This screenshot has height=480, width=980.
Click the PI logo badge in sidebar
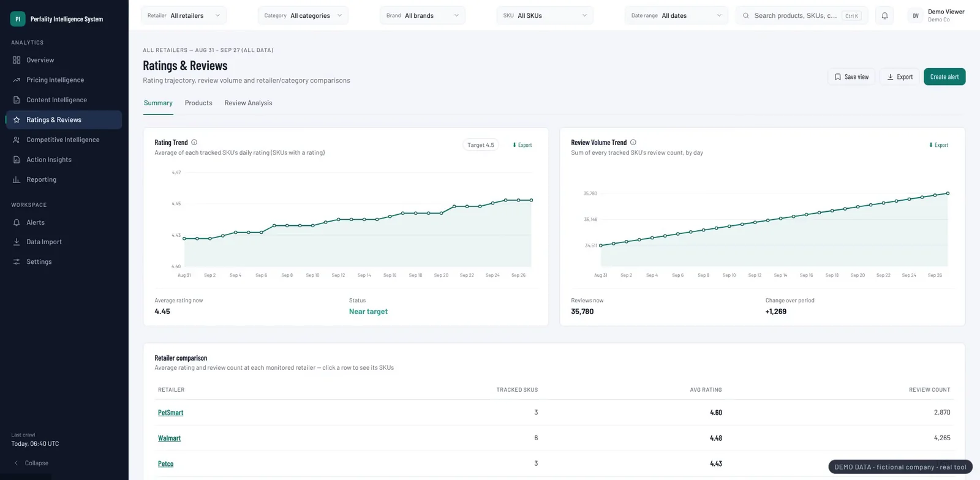coord(18,19)
